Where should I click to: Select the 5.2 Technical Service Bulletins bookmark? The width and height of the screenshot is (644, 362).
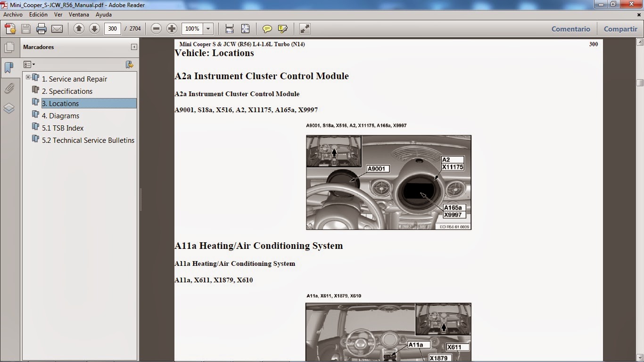point(88,140)
